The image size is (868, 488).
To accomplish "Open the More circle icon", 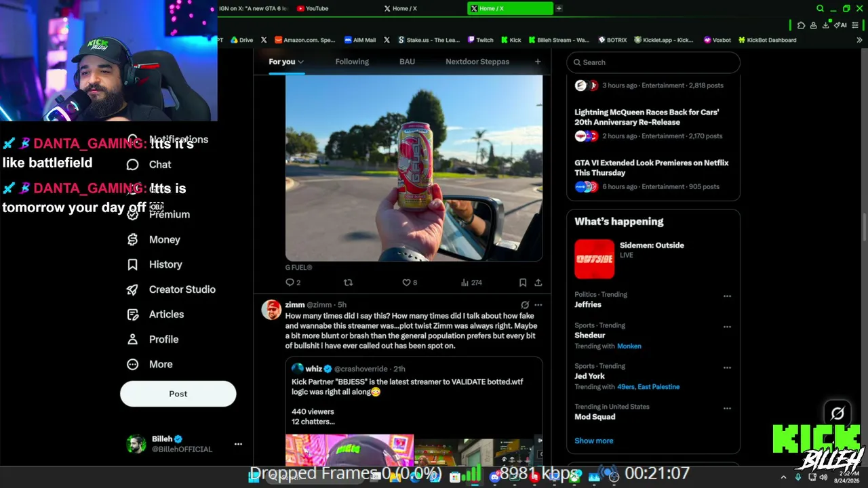I will (133, 365).
